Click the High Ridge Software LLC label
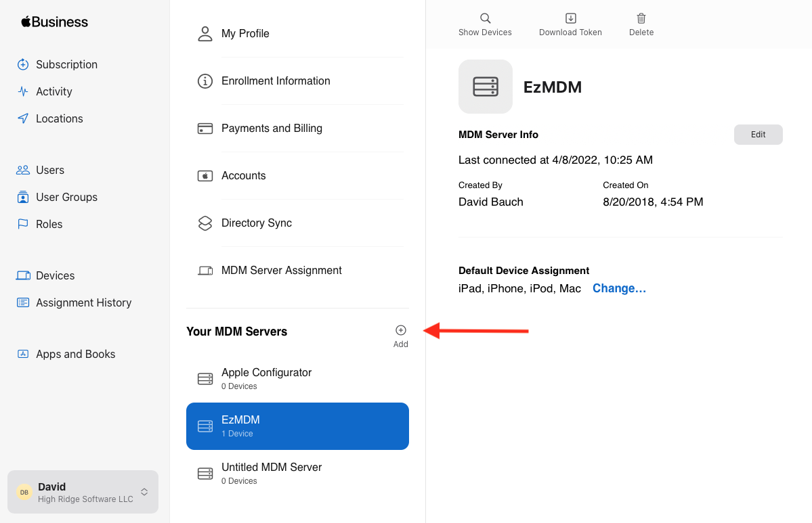The image size is (812, 523). [x=85, y=499]
